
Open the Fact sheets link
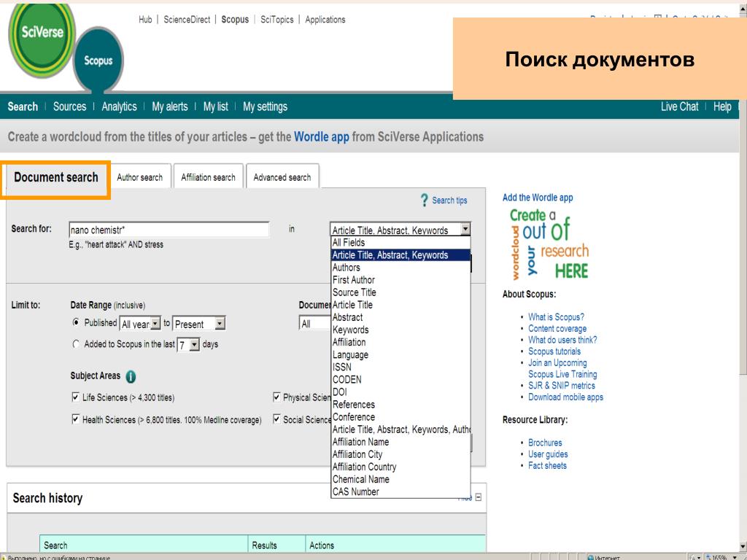coord(547,466)
